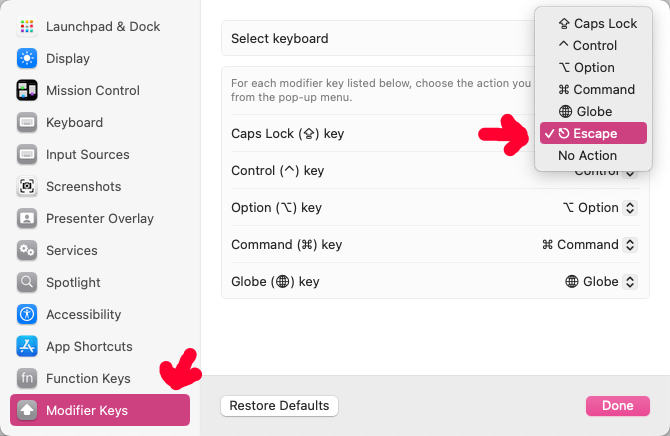The height and width of the screenshot is (436, 670).
Task: Click the App Shortcuts icon
Action: pyautogui.click(x=27, y=346)
